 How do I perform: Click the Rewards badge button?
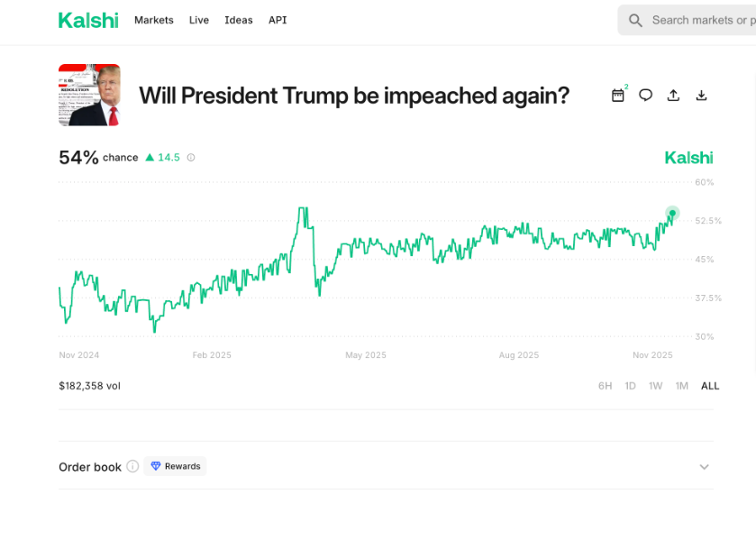tap(176, 466)
